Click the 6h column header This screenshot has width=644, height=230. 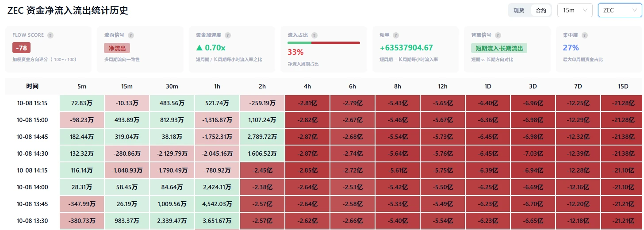(x=353, y=86)
